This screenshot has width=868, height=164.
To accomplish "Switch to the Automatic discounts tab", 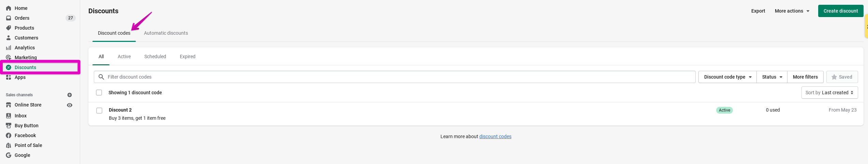I will point(166,33).
